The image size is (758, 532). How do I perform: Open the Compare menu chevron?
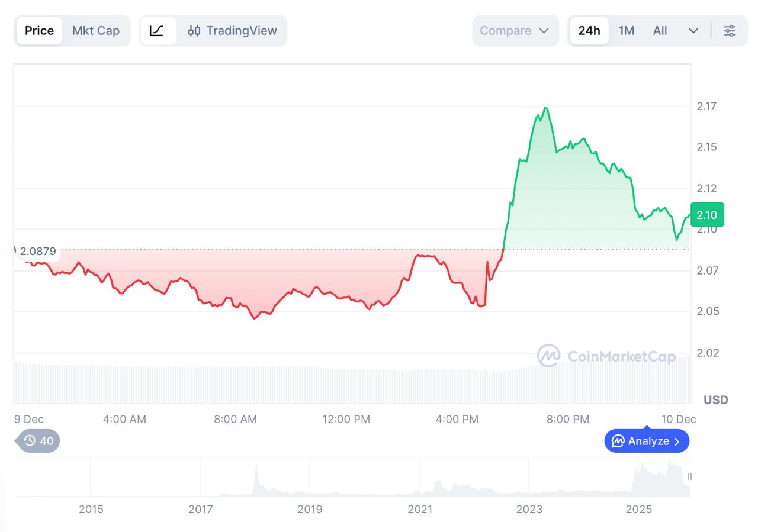(544, 31)
